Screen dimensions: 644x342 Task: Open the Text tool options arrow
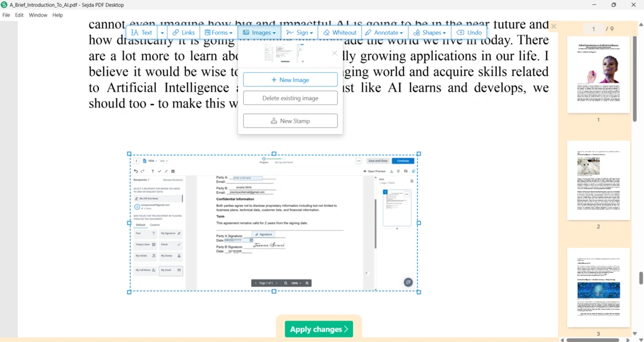(162, 32)
